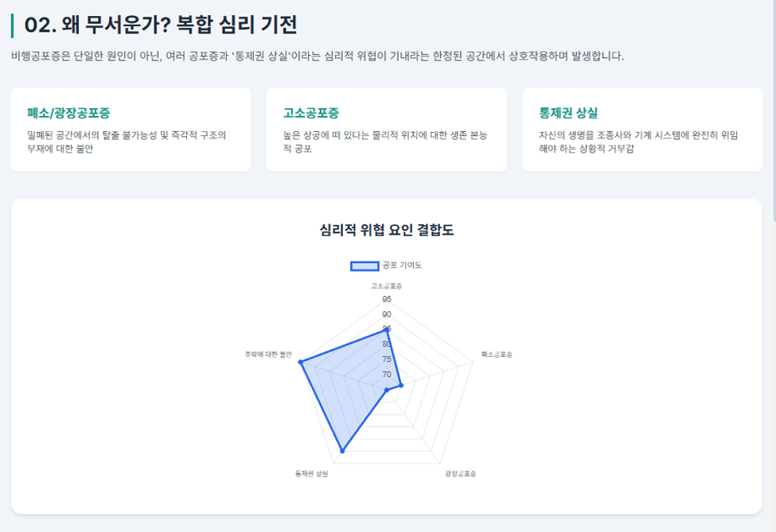
Task: Select the 광장공포증 data point near center
Action: pyautogui.click(x=387, y=390)
